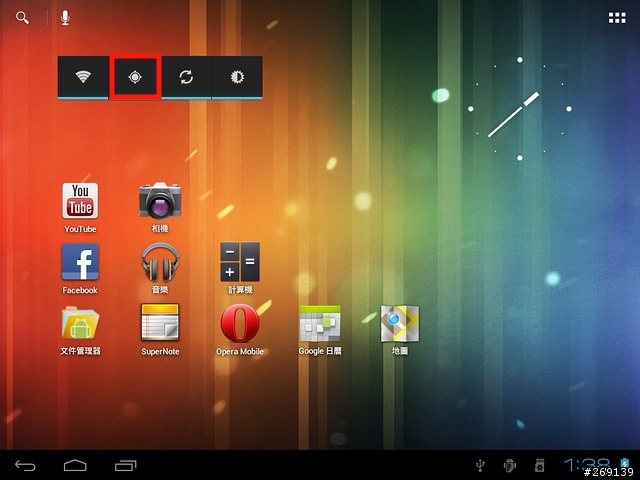Tap the Home navigation button
The height and width of the screenshot is (480, 640).
click(x=75, y=465)
